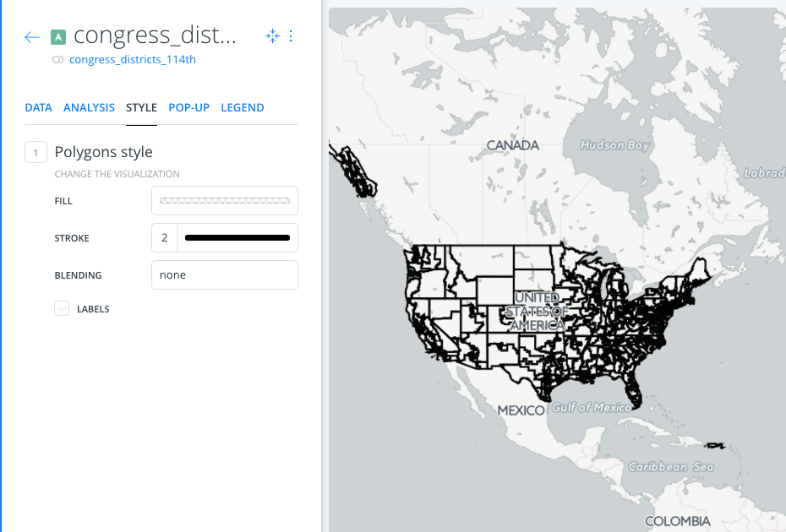
Task: Go back using the left arrow
Action: point(31,37)
